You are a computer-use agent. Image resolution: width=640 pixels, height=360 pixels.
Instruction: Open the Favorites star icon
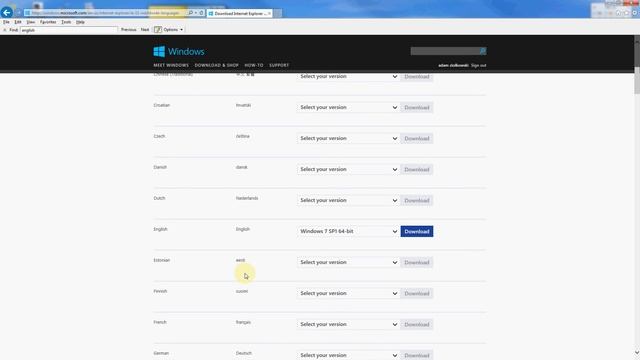[627, 13]
